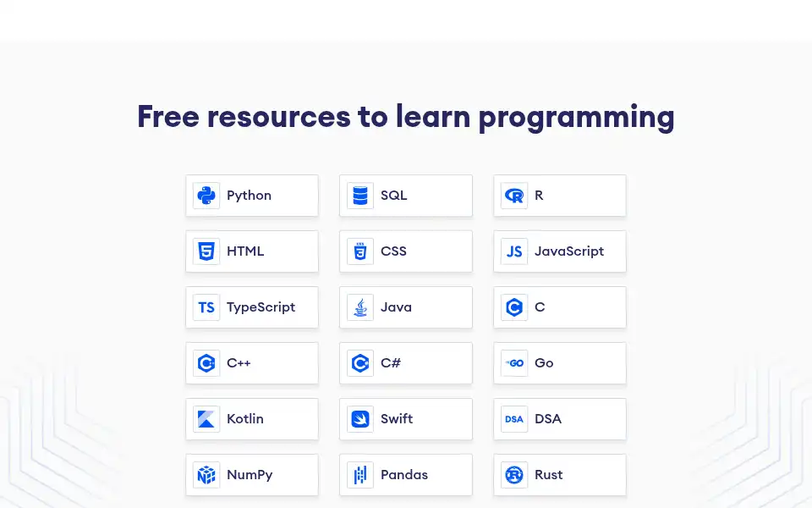Select the CSS resource link
Viewport: 812px width, 508px height.
coord(406,251)
